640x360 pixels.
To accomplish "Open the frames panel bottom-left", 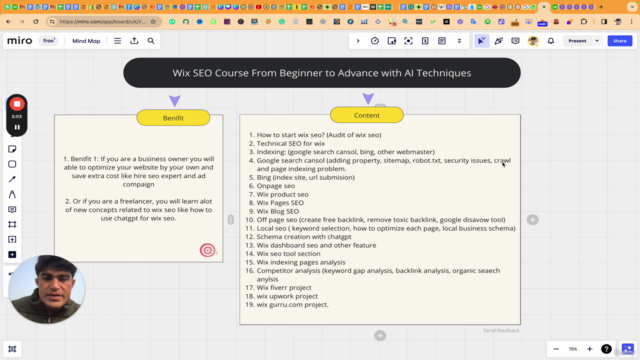I will tap(12, 349).
